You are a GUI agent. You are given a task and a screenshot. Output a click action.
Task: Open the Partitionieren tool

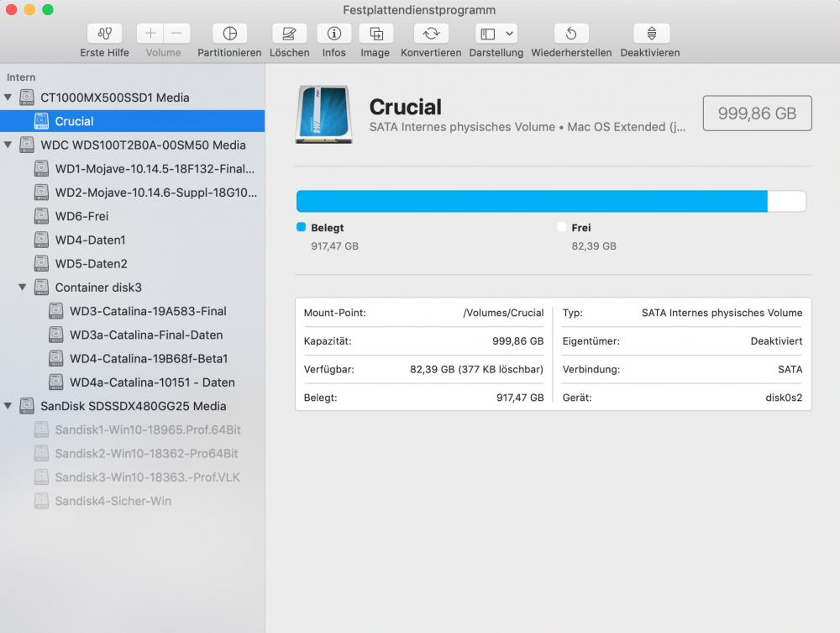click(230, 34)
